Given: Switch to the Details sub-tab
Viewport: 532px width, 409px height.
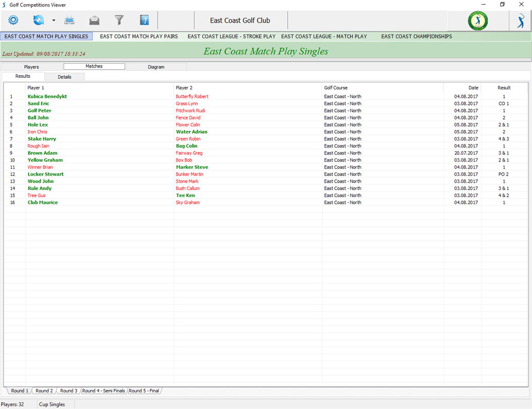Looking at the screenshot, I should (65, 77).
